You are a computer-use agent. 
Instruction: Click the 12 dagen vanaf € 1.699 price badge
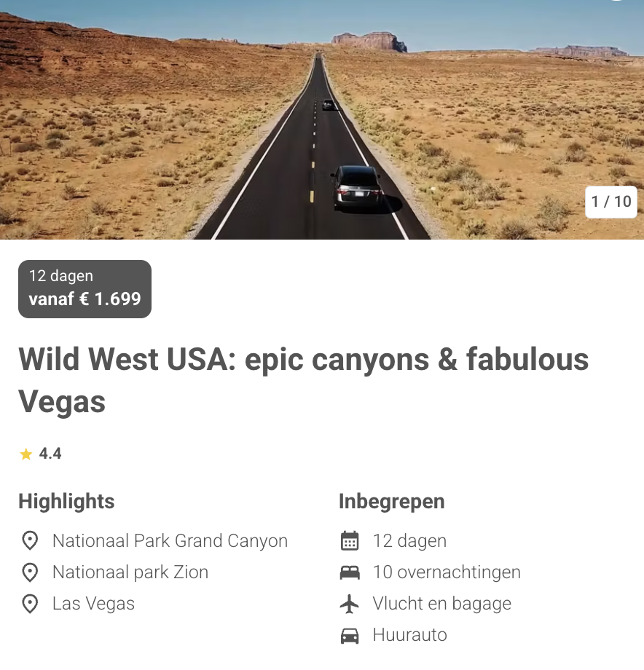pos(85,289)
